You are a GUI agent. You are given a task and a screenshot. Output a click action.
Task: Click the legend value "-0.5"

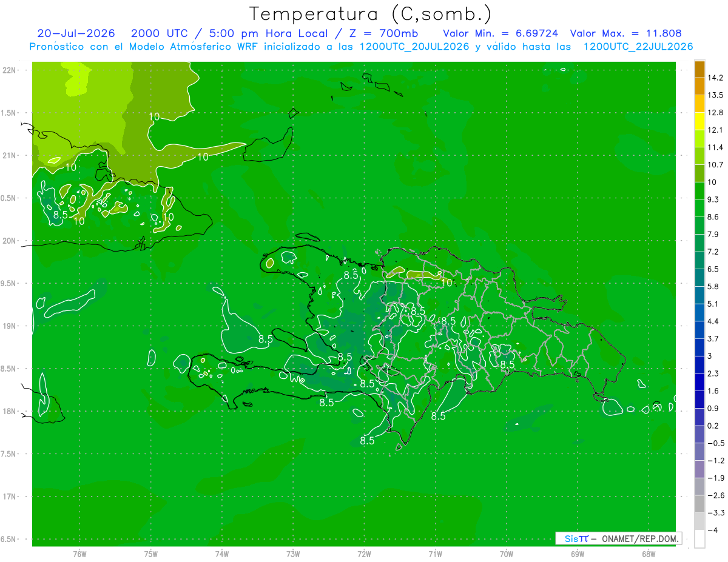716,443
